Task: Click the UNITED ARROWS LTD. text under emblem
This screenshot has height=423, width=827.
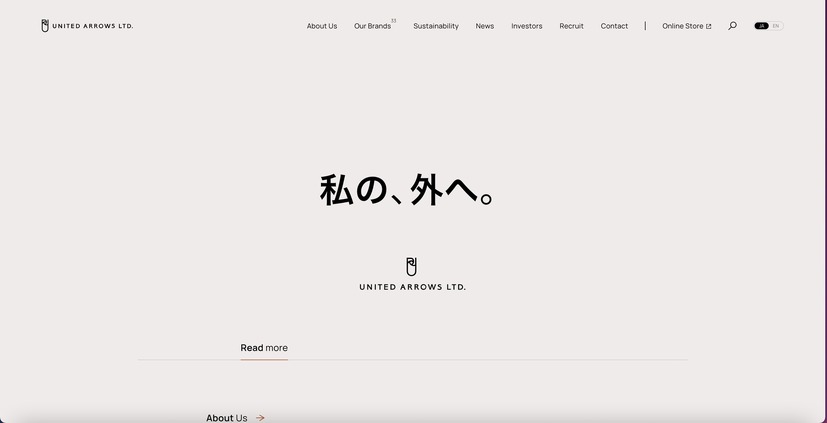Action: (412, 287)
